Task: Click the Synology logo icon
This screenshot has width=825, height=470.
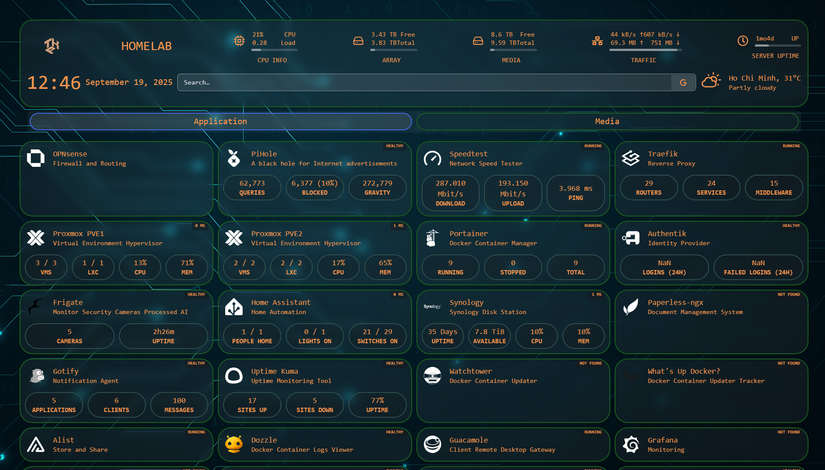Action: click(432, 306)
